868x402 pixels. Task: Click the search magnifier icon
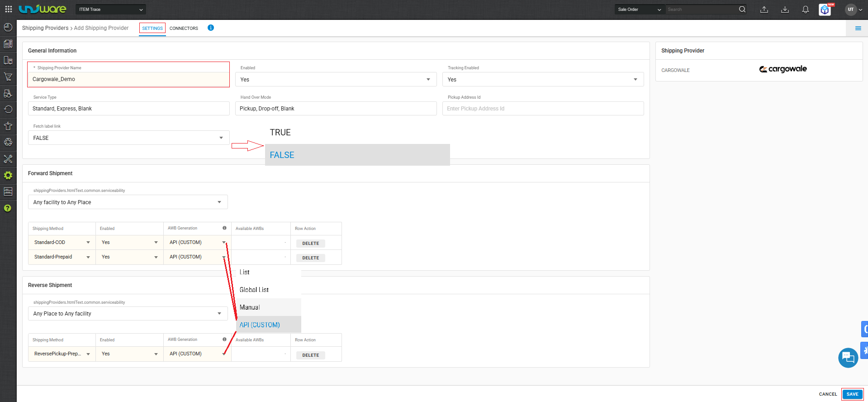click(x=742, y=9)
